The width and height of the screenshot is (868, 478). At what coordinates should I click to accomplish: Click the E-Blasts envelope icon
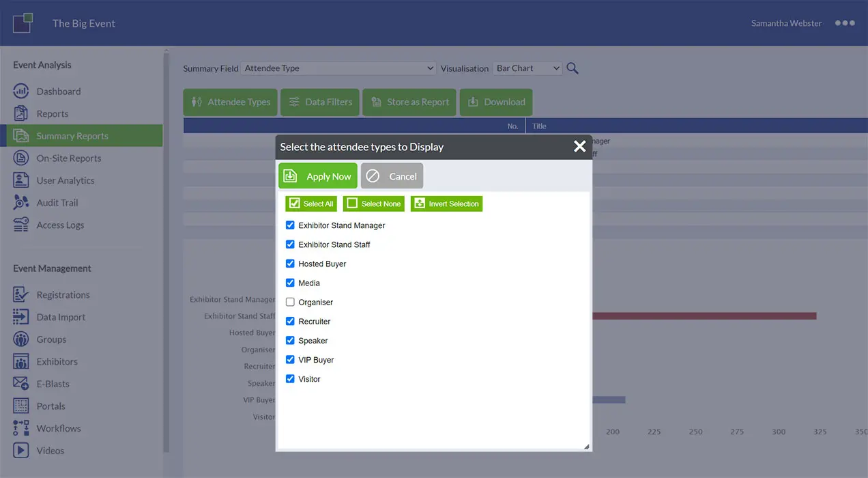[21, 384]
